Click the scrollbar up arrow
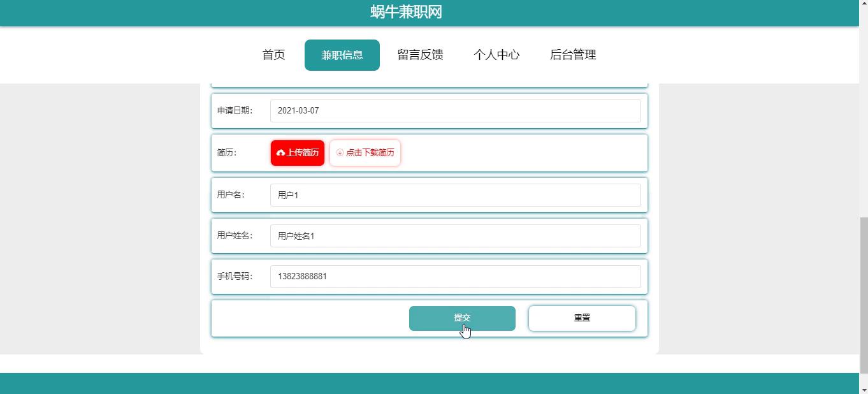This screenshot has width=868, height=394. (x=864, y=4)
